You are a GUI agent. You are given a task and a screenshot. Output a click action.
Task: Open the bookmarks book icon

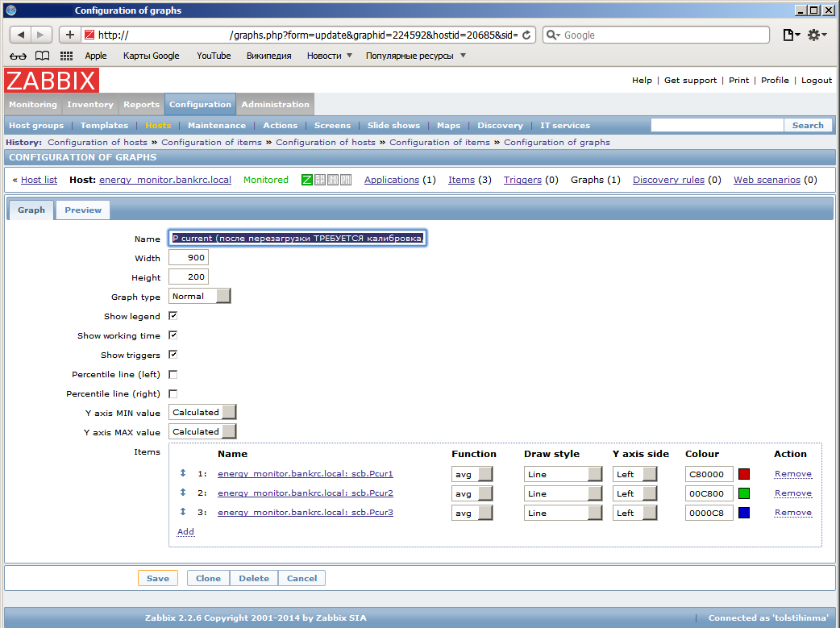click(42, 56)
